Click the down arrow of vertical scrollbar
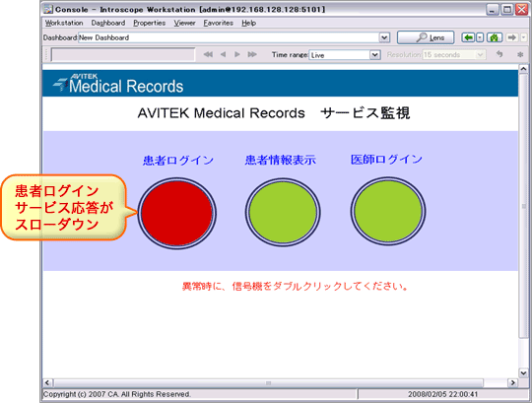This screenshot has height=403, width=532. pyautogui.click(x=523, y=372)
